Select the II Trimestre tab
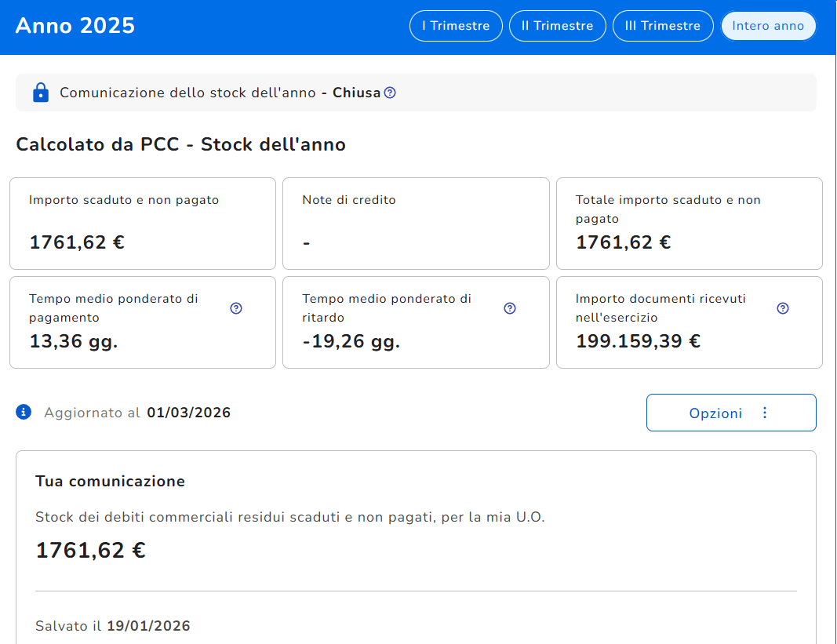 [x=557, y=26]
